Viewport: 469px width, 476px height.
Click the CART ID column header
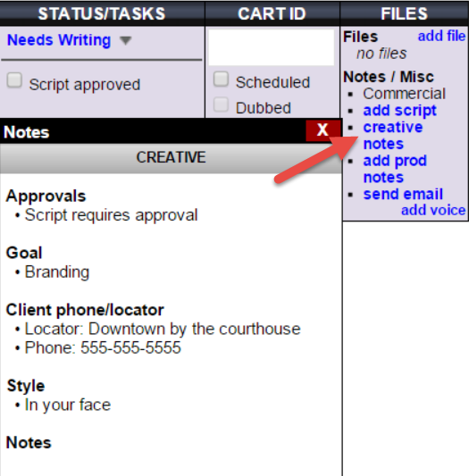coord(272,13)
